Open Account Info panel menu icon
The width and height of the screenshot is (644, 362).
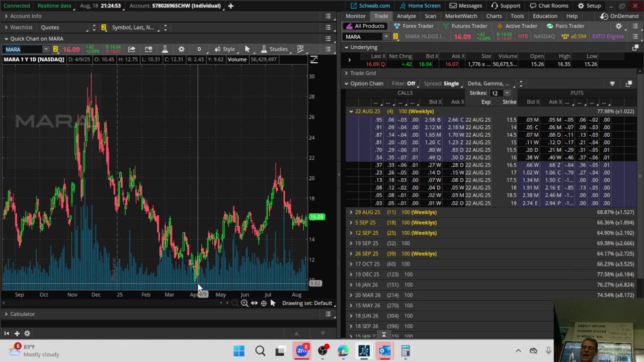click(x=328, y=16)
